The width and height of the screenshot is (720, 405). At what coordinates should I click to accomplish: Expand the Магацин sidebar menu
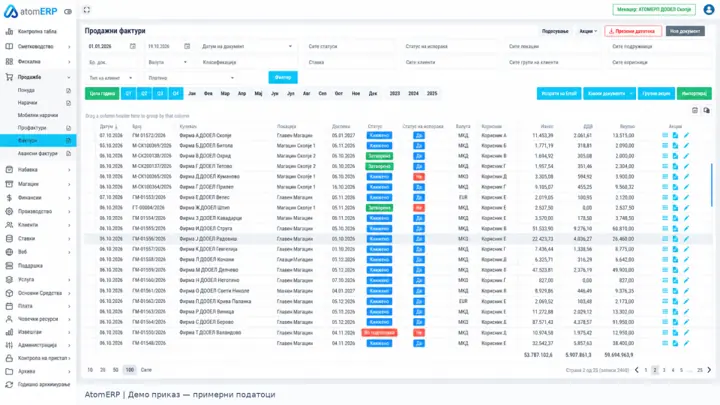click(69, 184)
